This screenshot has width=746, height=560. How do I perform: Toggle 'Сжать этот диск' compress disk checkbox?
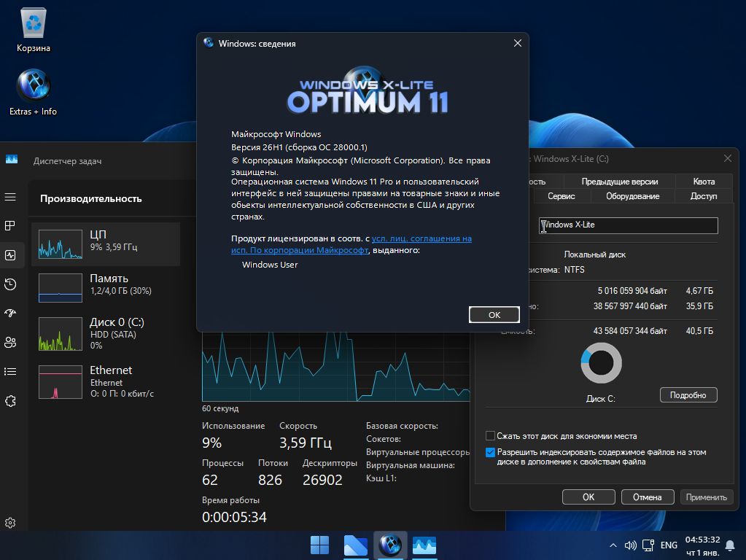[490, 436]
